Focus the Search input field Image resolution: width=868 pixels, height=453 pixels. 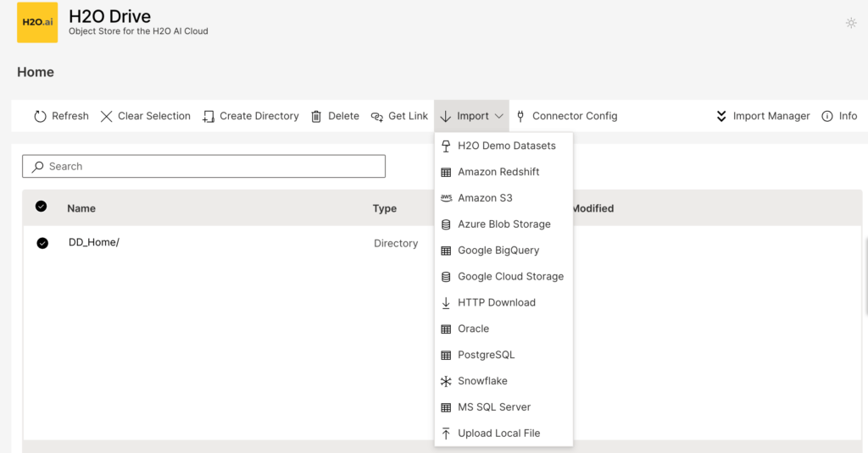(203, 167)
